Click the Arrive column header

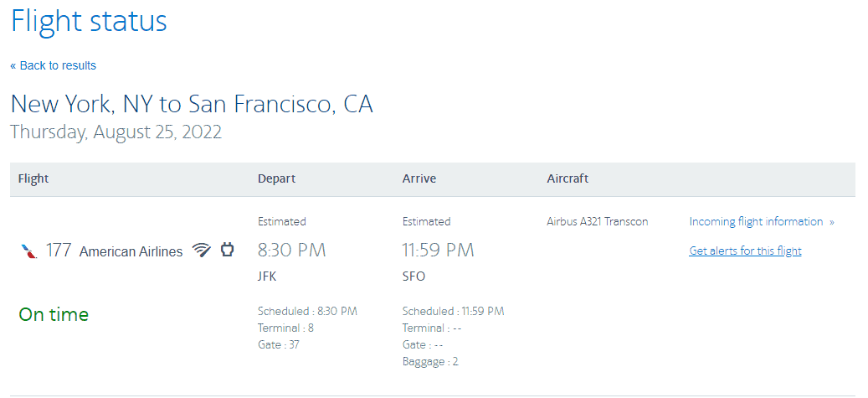419,179
